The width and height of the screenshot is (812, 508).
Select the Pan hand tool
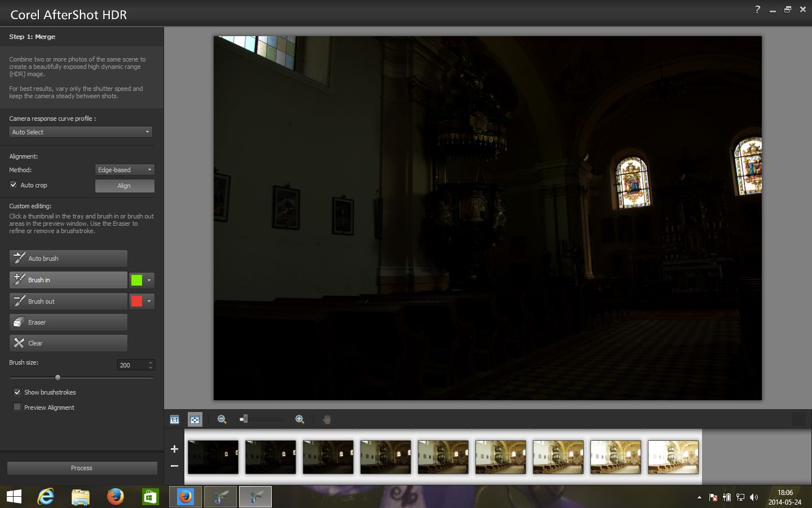326,419
